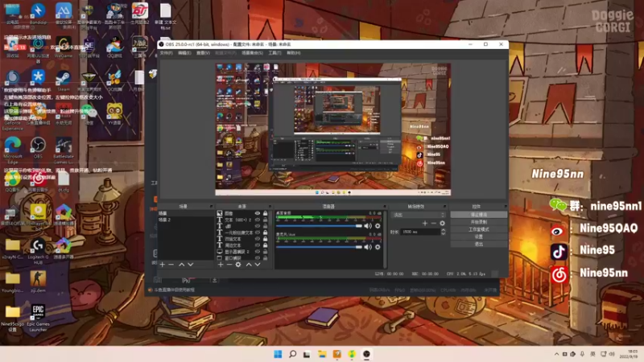Increase transition duration with stepper arrow
The height and width of the screenshot is (362, 644).
tap(444, 230)
